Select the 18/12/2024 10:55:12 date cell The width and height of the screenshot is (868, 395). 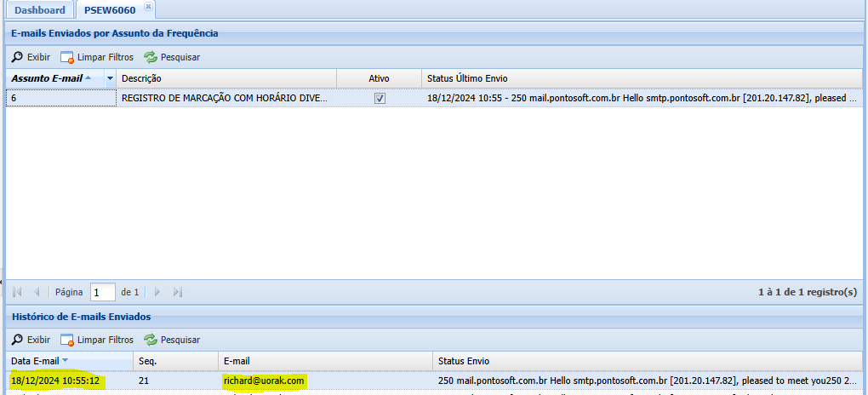[x=69, y=381]
